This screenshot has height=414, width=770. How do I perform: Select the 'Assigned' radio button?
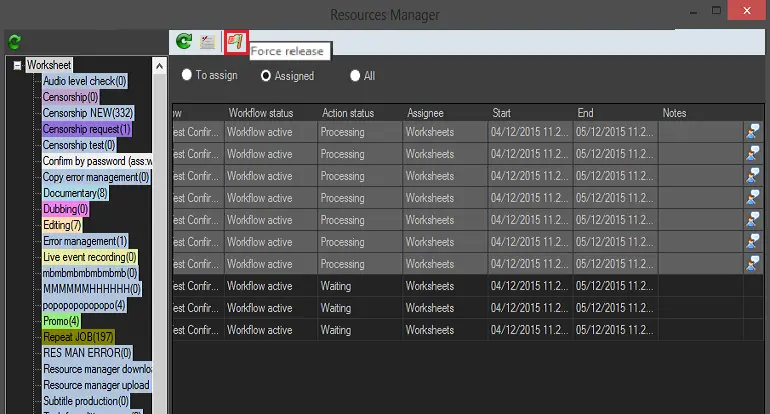(x=266, y=75)
